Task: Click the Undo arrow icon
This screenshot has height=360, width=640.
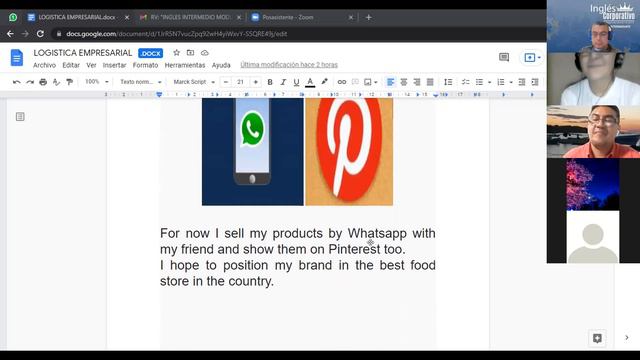Action: coord(16,82)
